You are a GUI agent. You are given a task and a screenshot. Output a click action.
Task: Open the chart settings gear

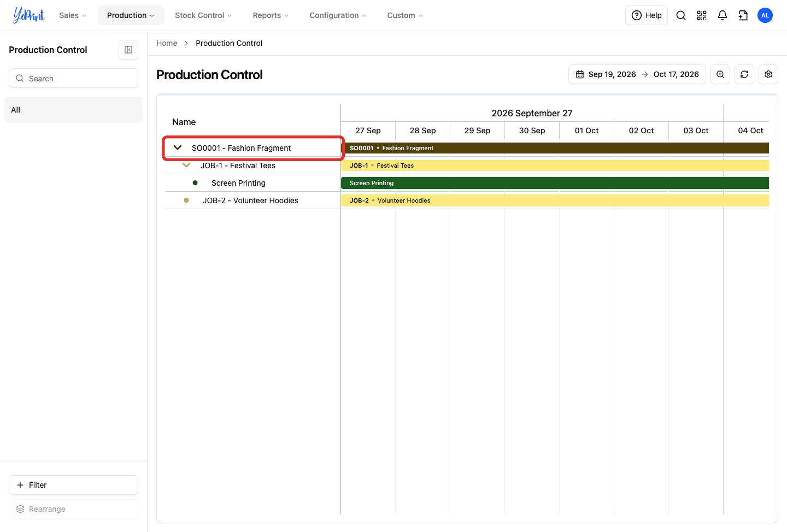pos(768,74)
